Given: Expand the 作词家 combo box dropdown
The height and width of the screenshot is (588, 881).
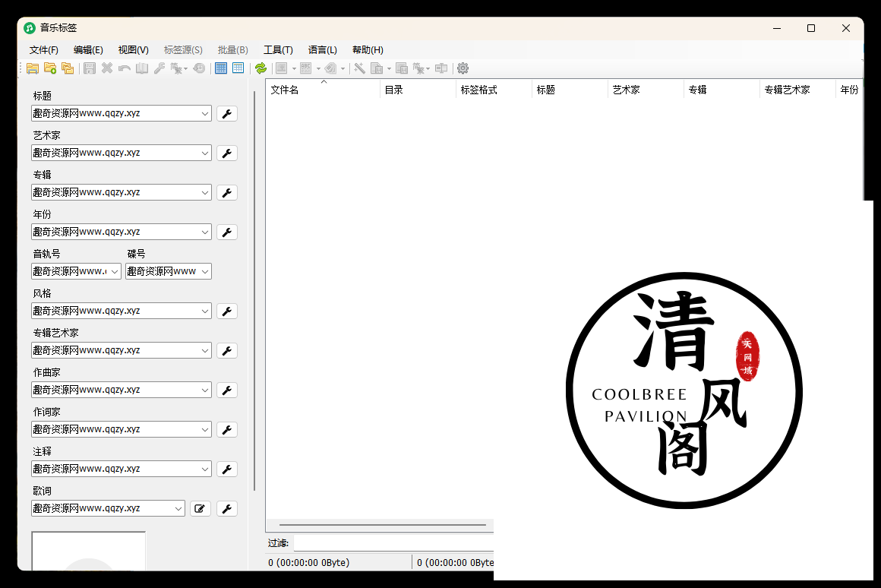Looking at the screenshot, I should (204, 429).
